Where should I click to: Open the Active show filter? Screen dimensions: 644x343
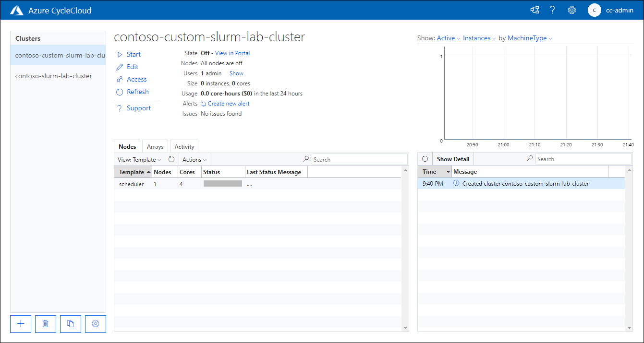446,38
